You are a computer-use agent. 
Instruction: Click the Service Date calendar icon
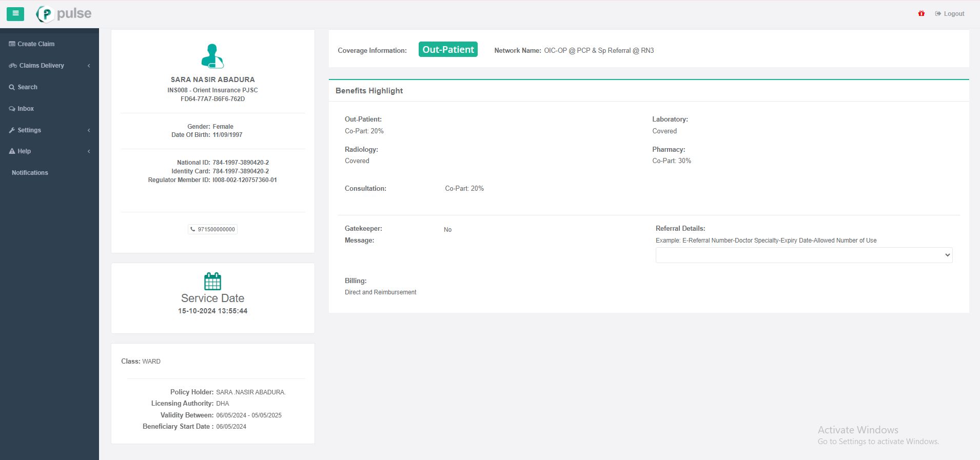click(212, 281)
